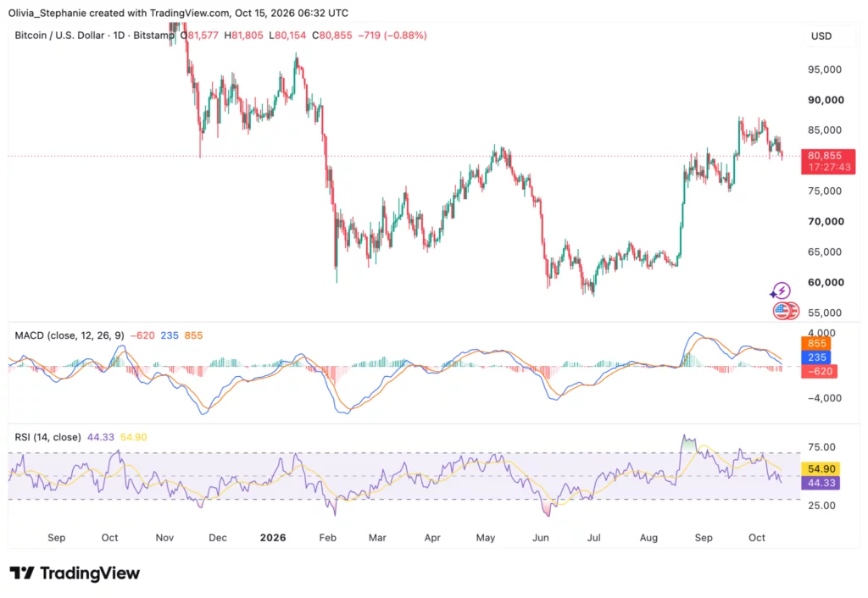Click the USD currency label

point(821,36)
